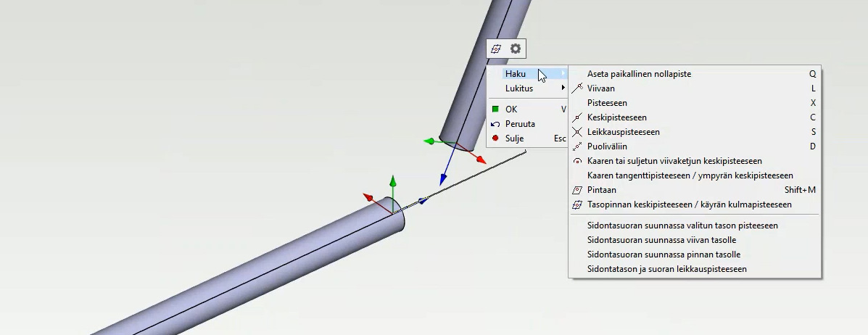Click the surface plane icon in mini toolbar
Viewport: 868px width, 335px height.
tap(497, 49)
